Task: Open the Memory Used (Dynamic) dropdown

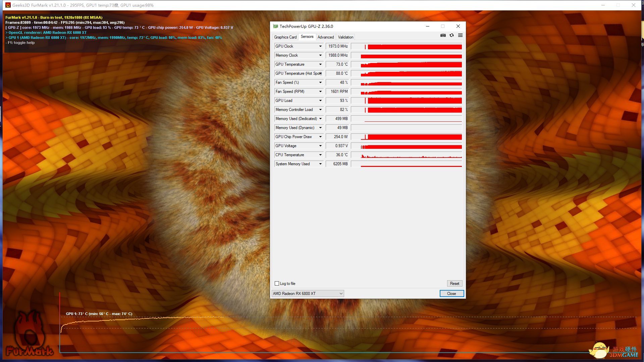Action: 320,128
